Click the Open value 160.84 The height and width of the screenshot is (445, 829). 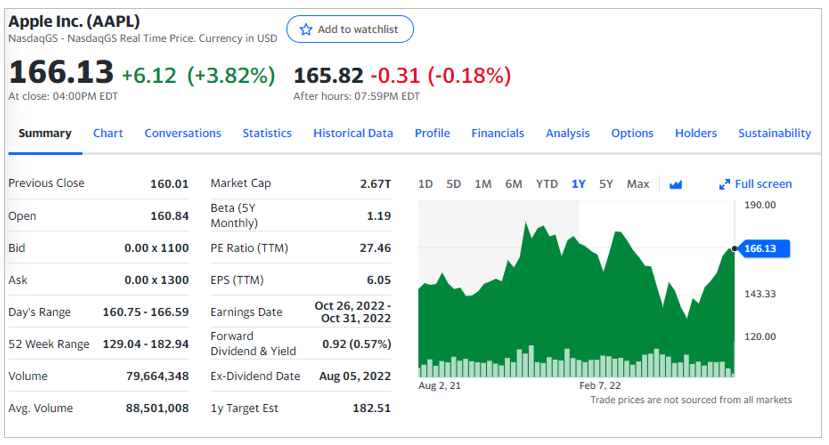[x=169, y=216]
